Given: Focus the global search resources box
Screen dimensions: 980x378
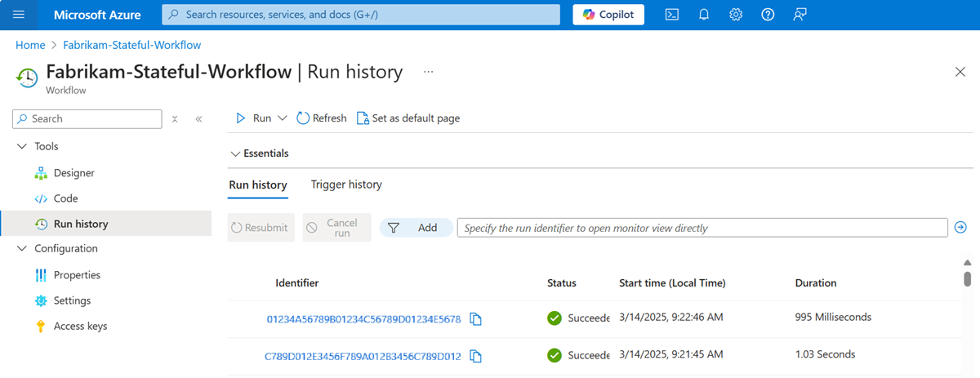Looking at the screenshot, I should (361, 15).
